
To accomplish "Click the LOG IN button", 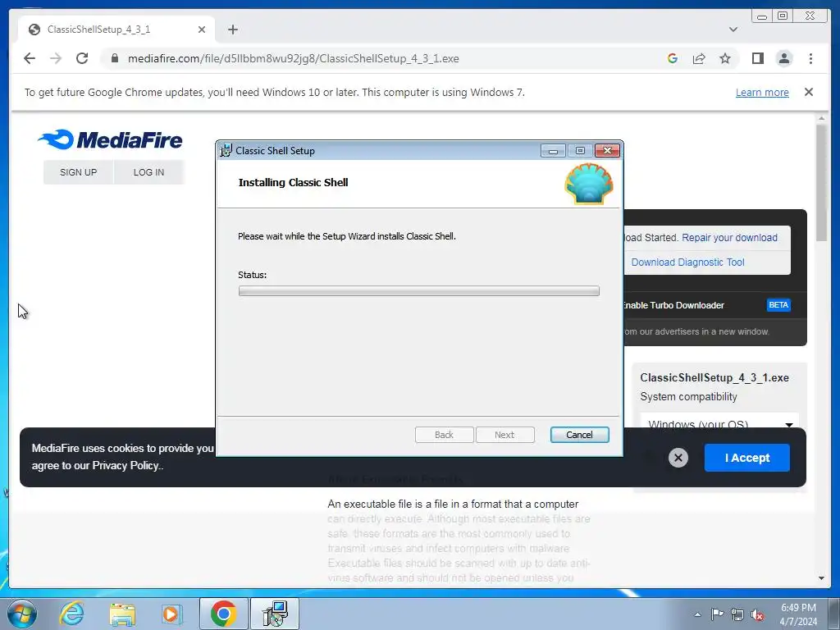I will (x=148, y=172).
